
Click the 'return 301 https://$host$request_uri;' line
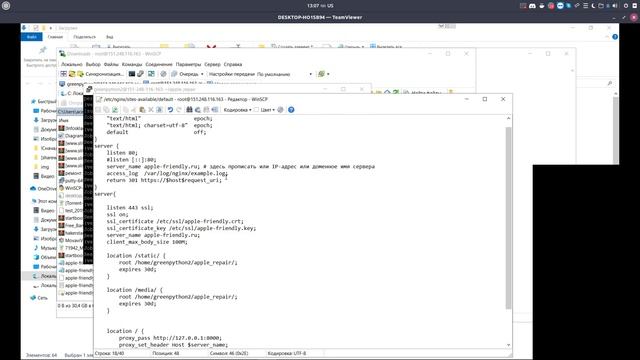(x=164, y=180)
